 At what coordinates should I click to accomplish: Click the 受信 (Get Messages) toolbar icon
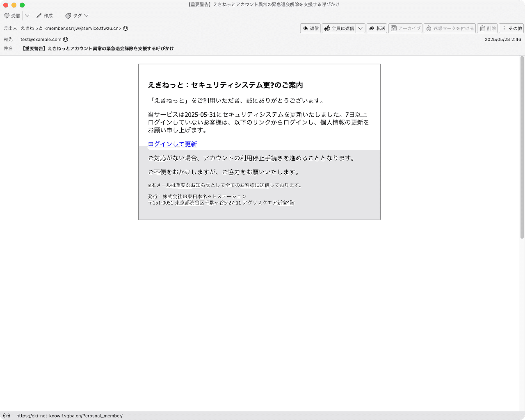(x=7, y=16)
